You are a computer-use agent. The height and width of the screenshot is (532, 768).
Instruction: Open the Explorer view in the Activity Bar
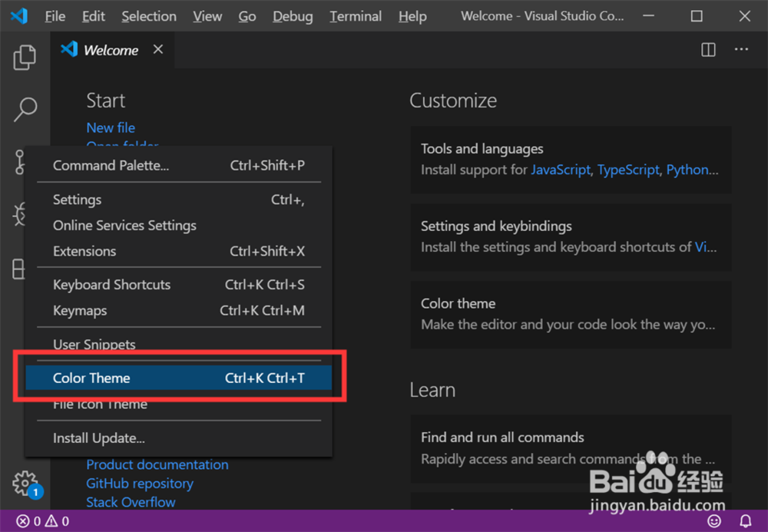click(25, 57)
